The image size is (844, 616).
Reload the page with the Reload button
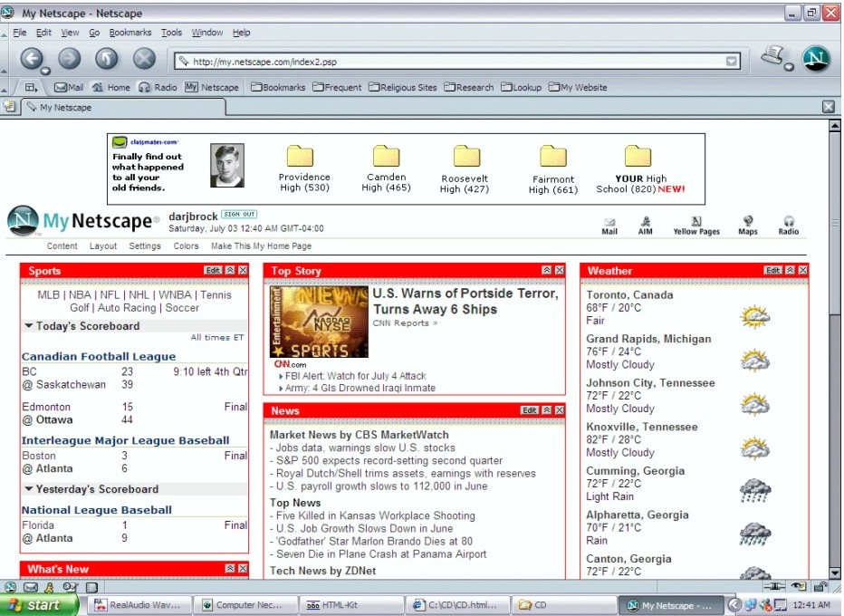107,58
